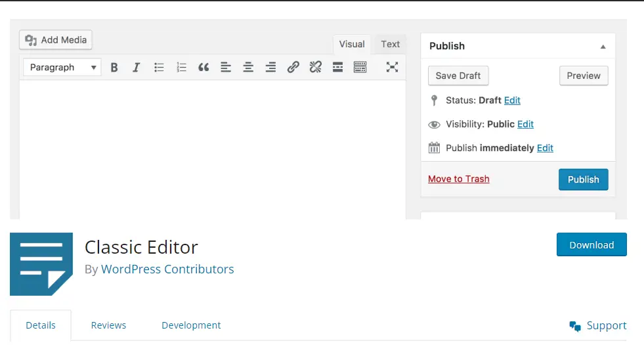
Task: Click inside the post content editor area
Action: [212, 150]
